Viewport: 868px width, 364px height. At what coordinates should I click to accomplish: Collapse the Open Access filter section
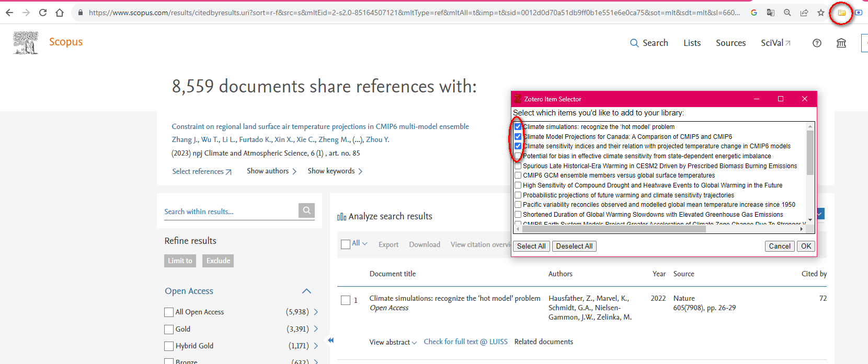(x=306, y=291)
